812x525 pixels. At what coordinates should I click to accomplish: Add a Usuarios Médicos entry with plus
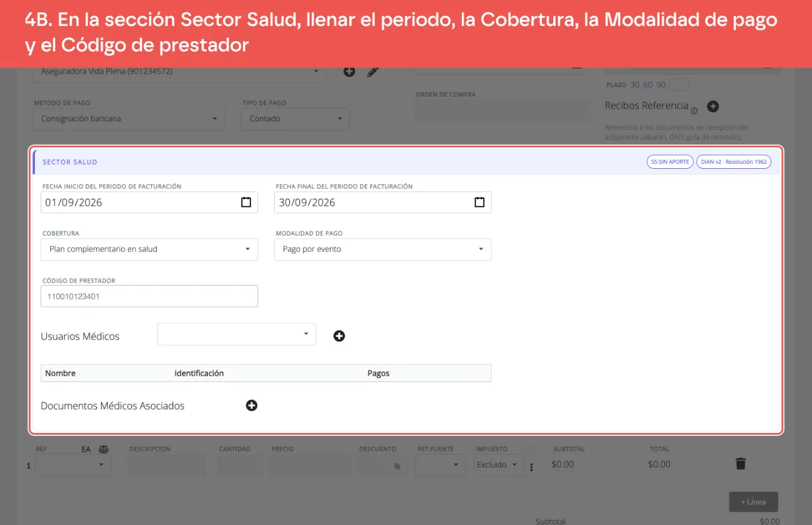click(x=339, y=336)
